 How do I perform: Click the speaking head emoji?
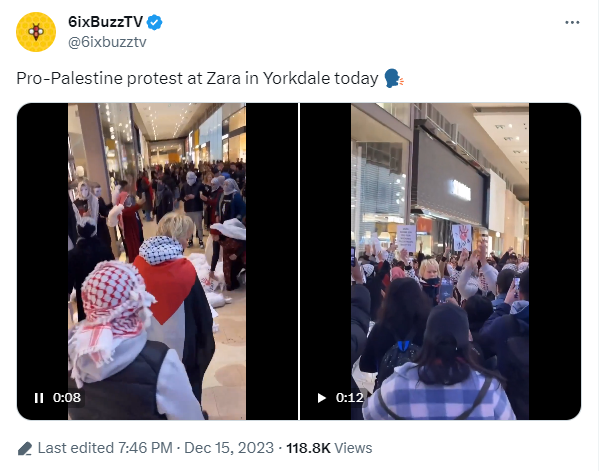(x=393, y=78)
